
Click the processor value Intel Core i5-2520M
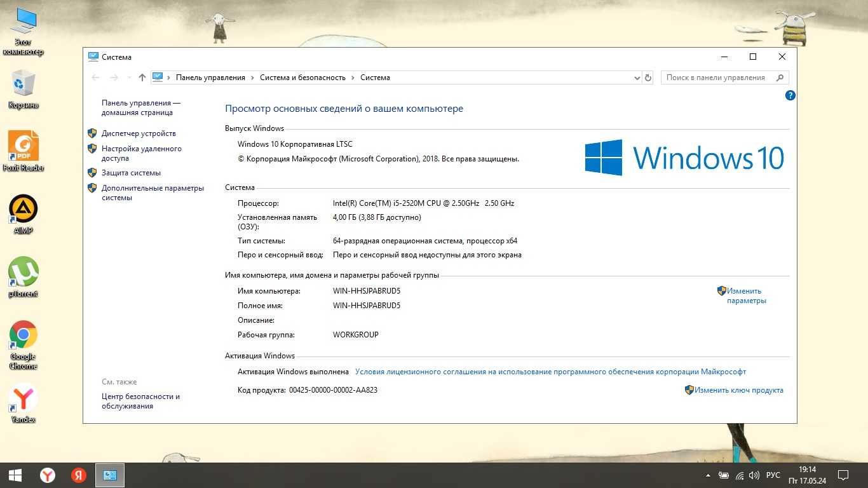[x=423, y=203]
